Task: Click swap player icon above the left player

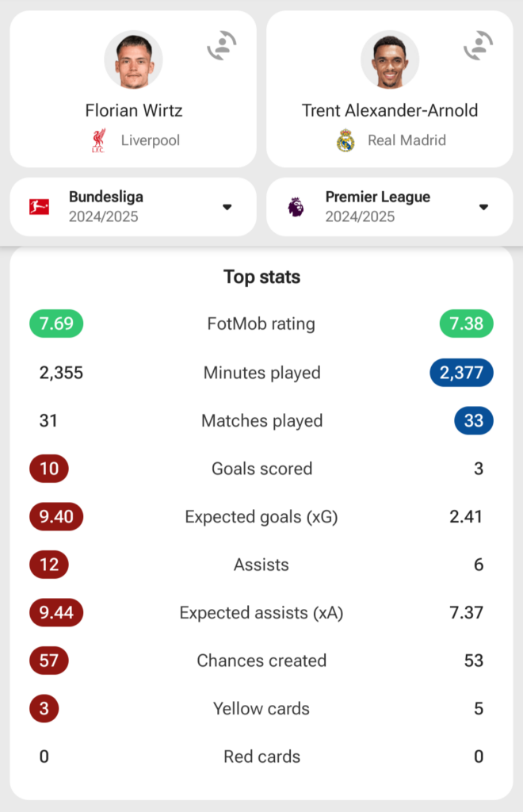Action: coord(222,46)
